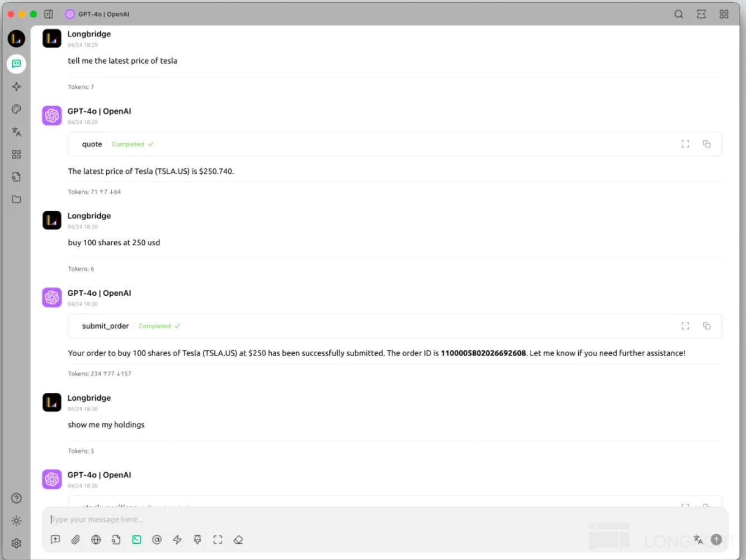The width and height of the screenshot is (746, 560).
Task: Expand the quote tool result to fullscreen
Action: [x=685, y=144]
